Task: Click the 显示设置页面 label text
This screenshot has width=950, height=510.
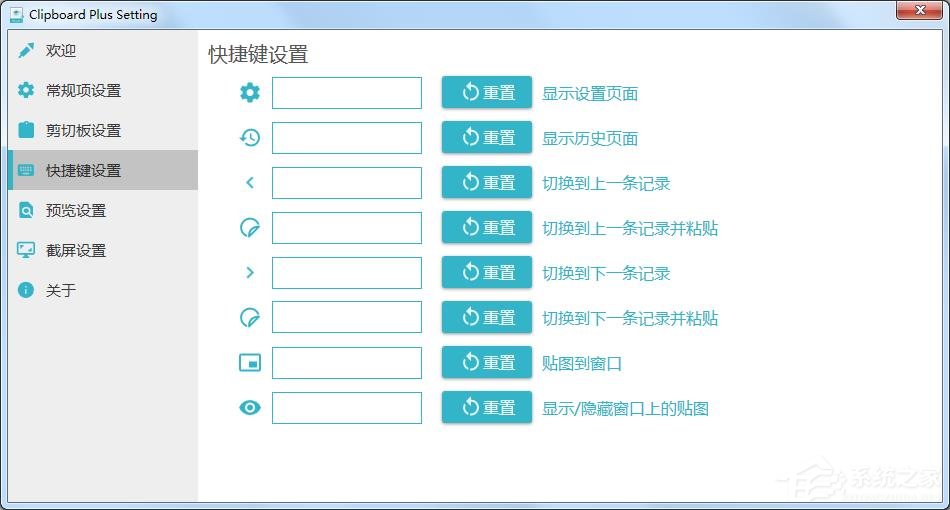Action: [590, 94]
